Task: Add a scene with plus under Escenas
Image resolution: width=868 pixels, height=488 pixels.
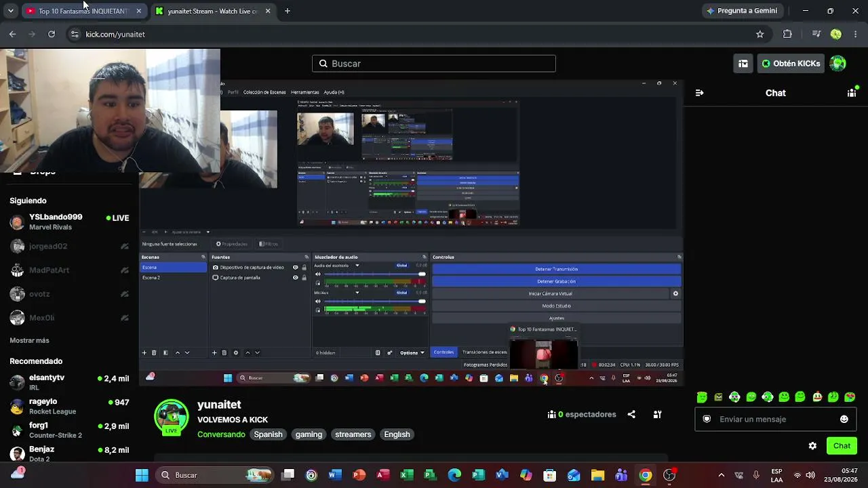Action: 144,352
